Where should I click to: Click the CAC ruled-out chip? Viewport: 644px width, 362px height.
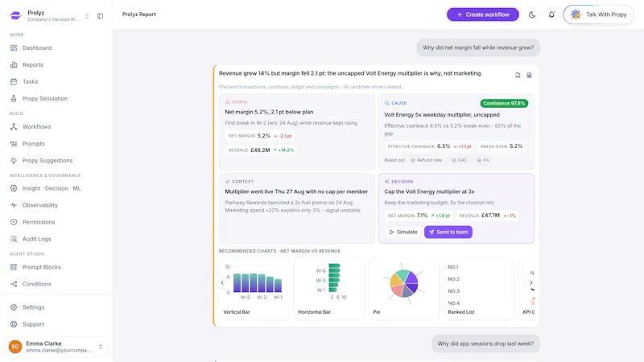pos(459,160)
